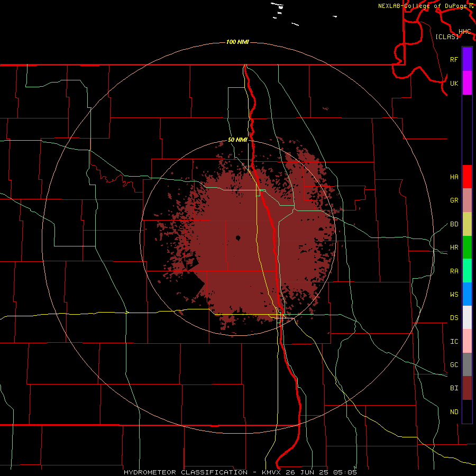Click the "NEXLAB-College of DuPage" credit text
Viewport: 476px width, 476px height.
(422, 6)
